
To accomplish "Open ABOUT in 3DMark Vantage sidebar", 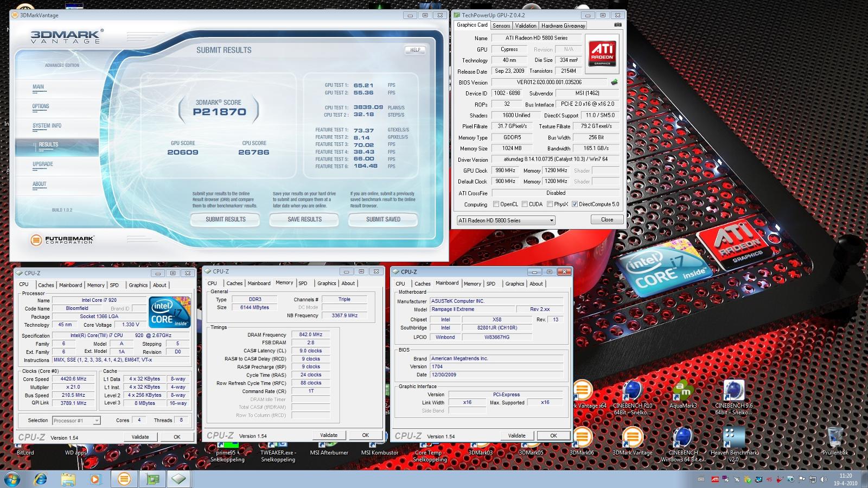I will tap(40, 184).
